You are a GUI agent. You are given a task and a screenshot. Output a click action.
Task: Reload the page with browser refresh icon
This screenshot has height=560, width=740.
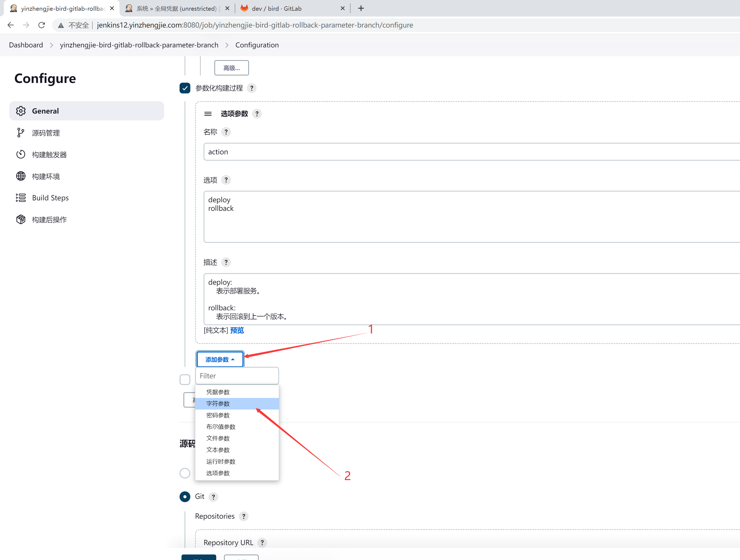point(41,25)
